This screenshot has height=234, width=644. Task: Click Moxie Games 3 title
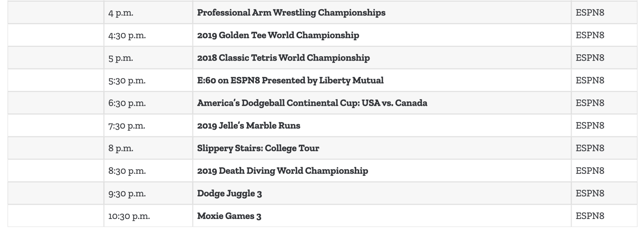229,216
